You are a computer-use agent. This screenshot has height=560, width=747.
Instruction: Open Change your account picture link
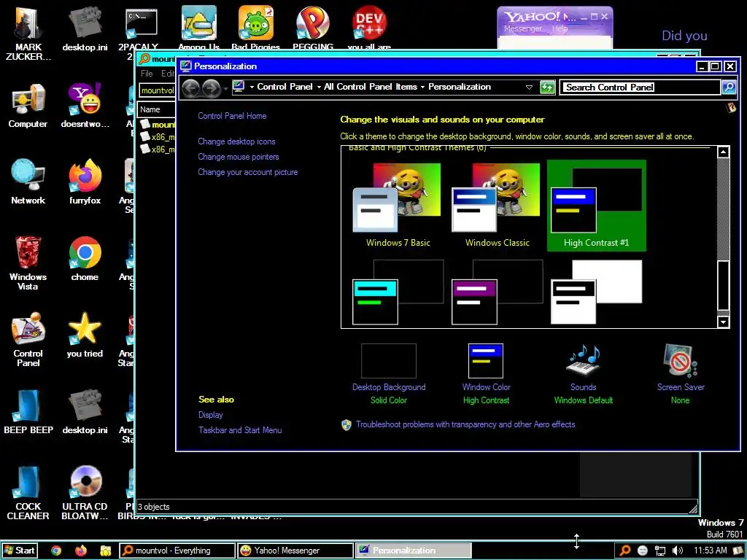[x=248, y=172]
